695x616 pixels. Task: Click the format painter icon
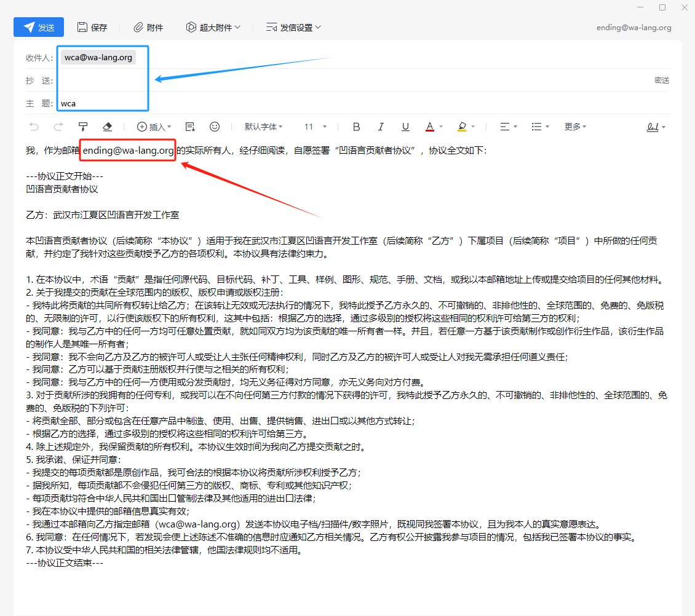click(x=83, y=127)
